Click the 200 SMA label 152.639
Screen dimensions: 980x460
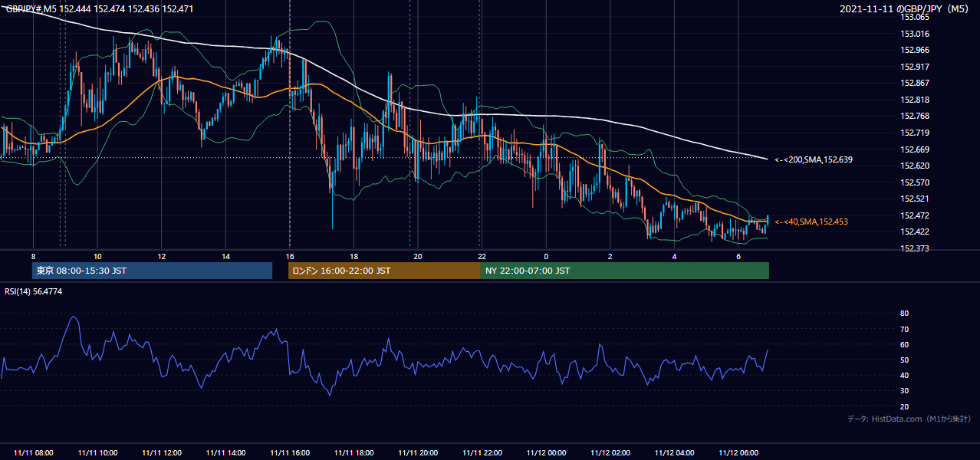(x=814, y=159)
